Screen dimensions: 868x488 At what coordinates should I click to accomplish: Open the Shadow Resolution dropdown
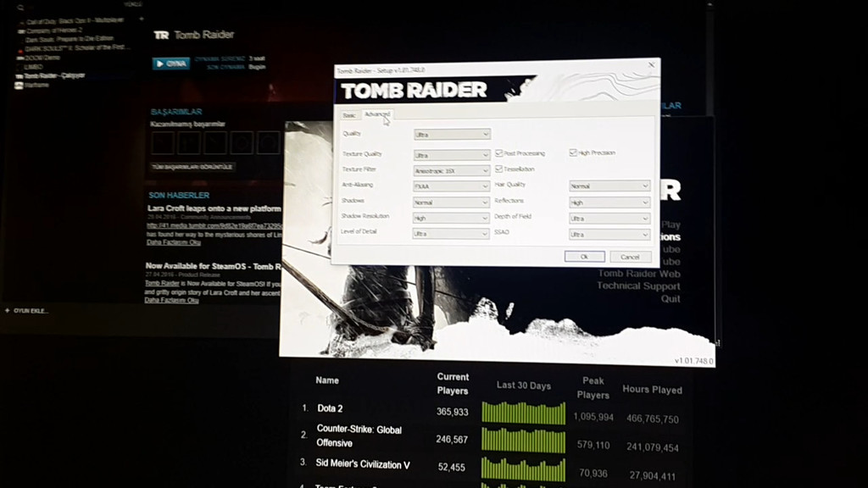click(451, 218)
